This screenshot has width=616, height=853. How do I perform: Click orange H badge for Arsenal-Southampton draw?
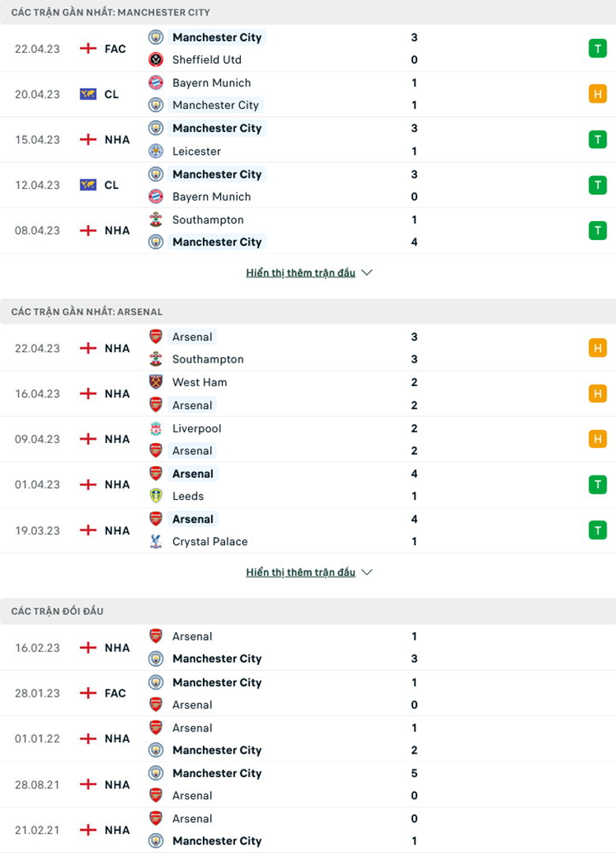[x=597, y=348]
